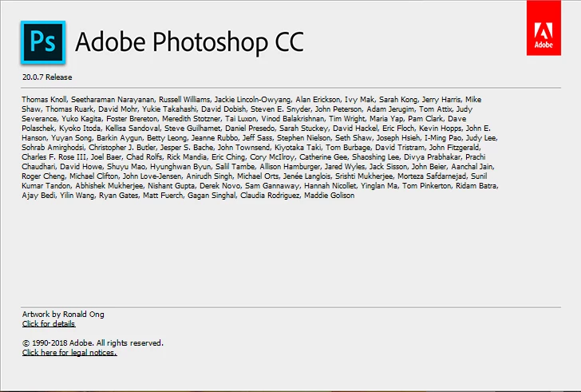Image resolution: width=581 pixels, height=392 pixels.
Task: Click the name 'I-Ming Pao' in credits
Action: [443, 138]
